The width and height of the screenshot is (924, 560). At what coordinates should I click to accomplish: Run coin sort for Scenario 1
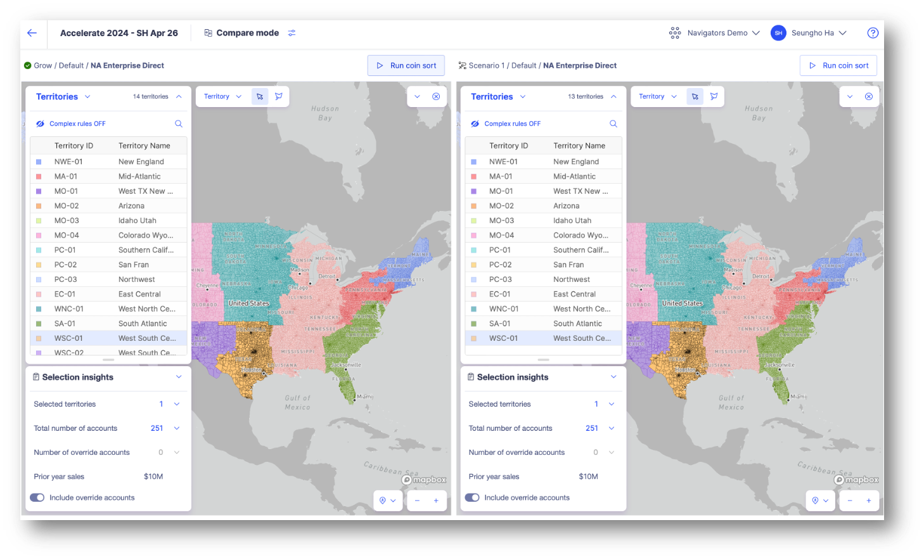pos(838,65)
